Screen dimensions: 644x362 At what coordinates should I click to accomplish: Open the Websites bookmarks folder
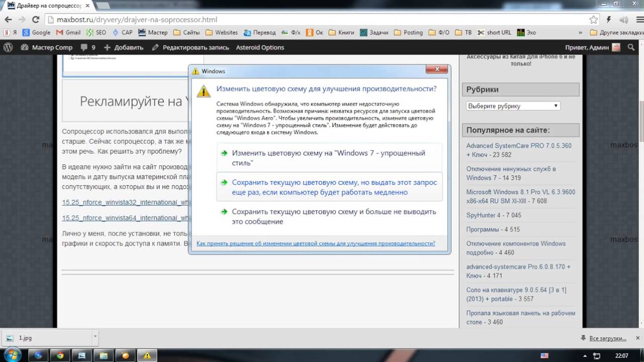pos(221,32)
